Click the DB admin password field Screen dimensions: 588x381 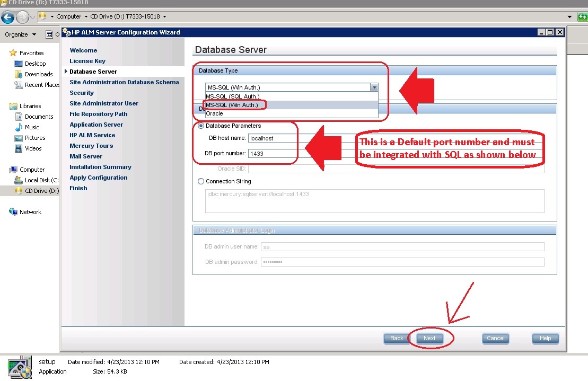(x=402, y=262)
